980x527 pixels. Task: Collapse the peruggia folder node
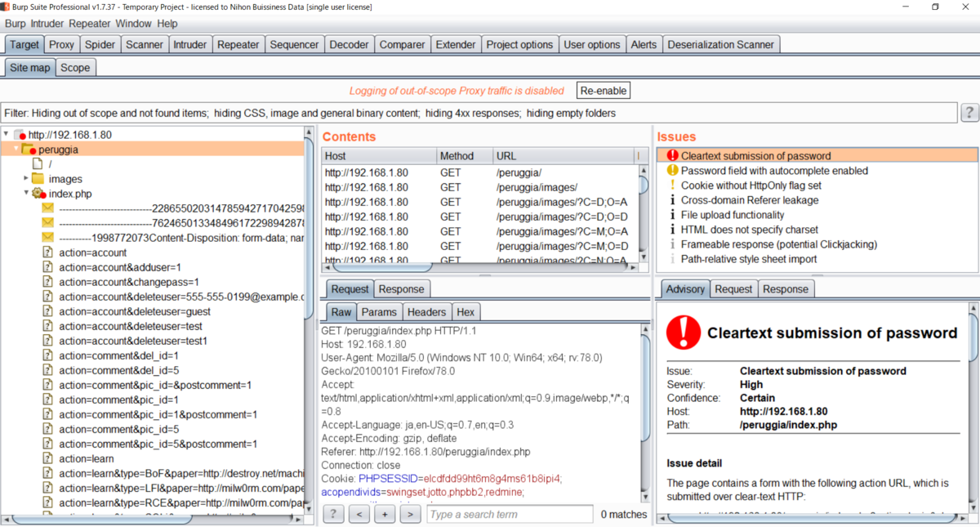pyautogui.click(x=16, y=149)
